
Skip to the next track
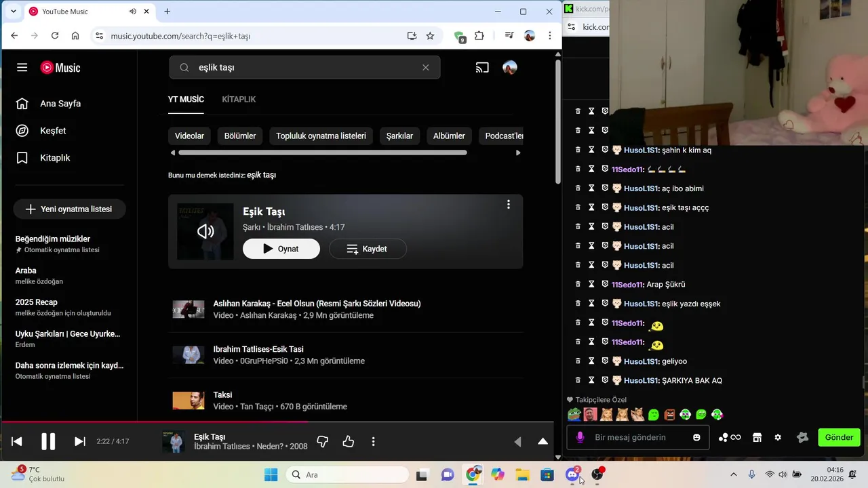[x=79, y=442]
